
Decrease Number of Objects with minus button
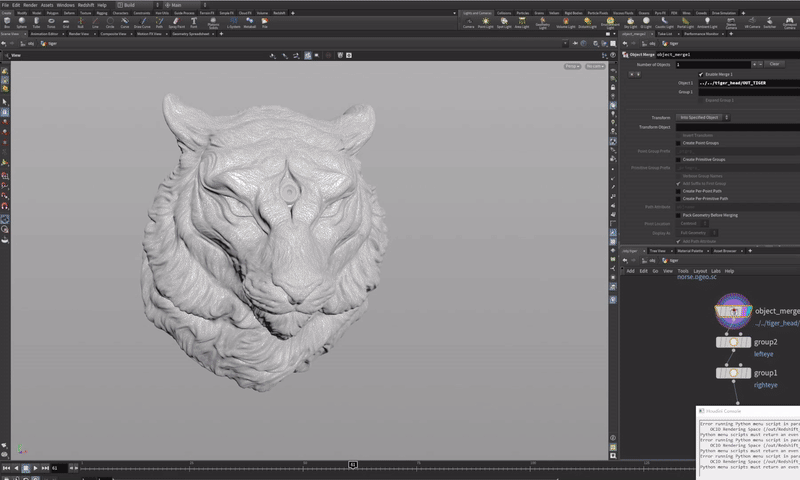point(760,64)
